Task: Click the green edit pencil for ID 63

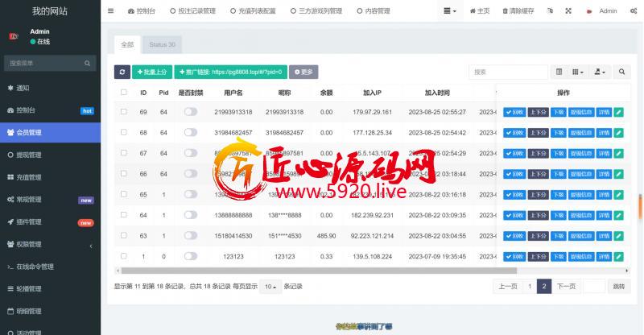Action: click(618, 236)
